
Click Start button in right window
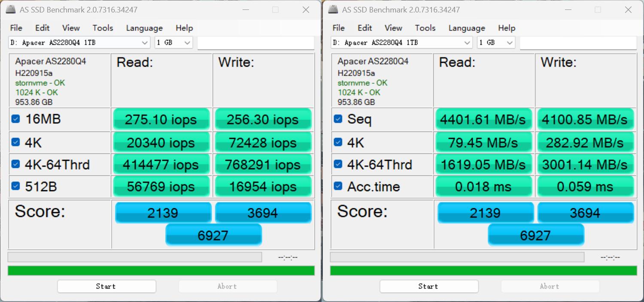pyautogui.click(x=429, y=287)
